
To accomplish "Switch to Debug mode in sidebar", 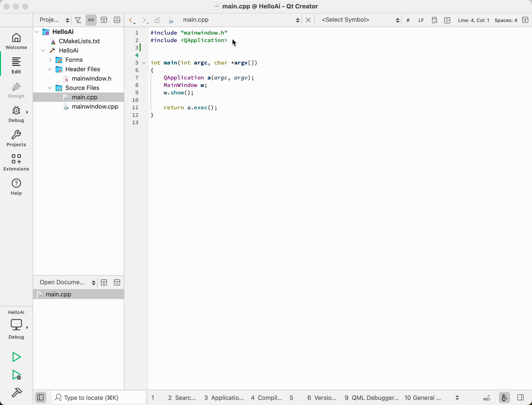I will coord(16,114).
